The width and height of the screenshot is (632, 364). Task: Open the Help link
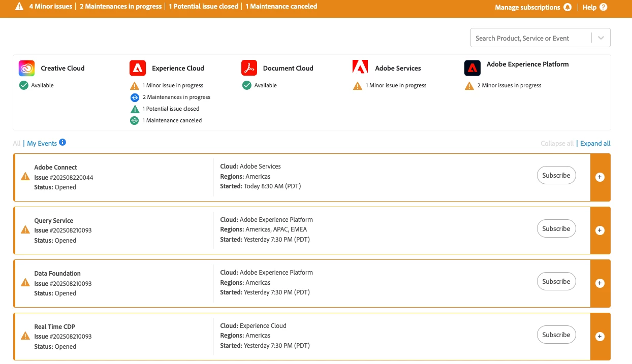coord(589,7)
